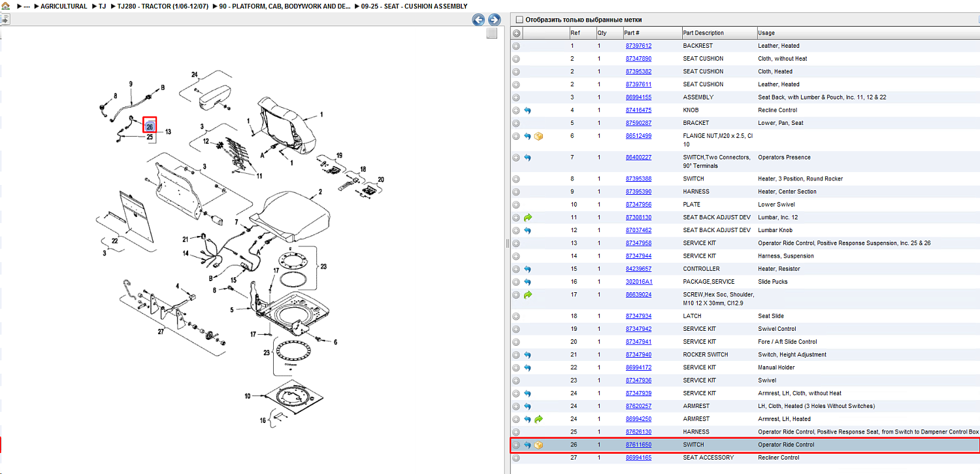The image size is (980, 474).
Task: Click the green arrow on ref 11 row
Action: click(x=528, y=217)
